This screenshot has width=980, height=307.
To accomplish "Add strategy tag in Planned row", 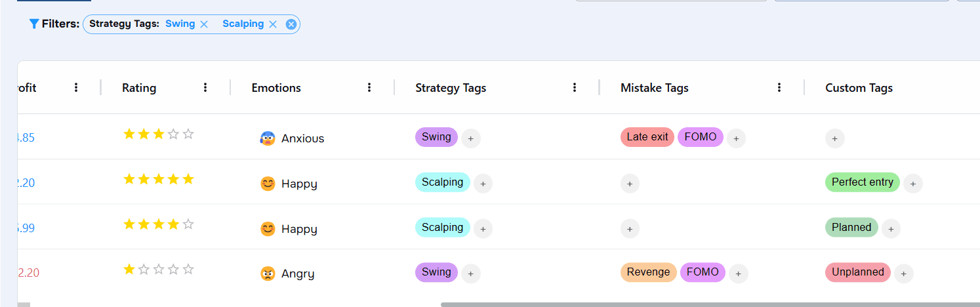I will (483, 229).
